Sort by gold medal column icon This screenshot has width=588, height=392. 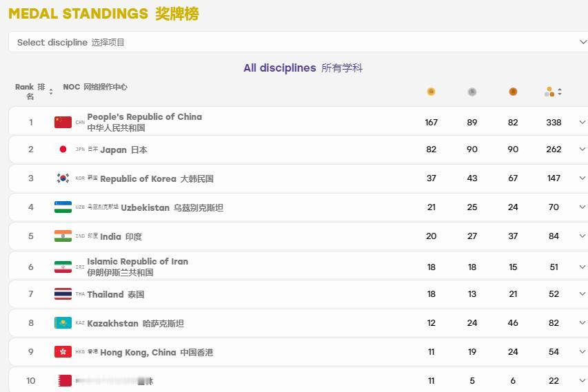tap(431, 92)
